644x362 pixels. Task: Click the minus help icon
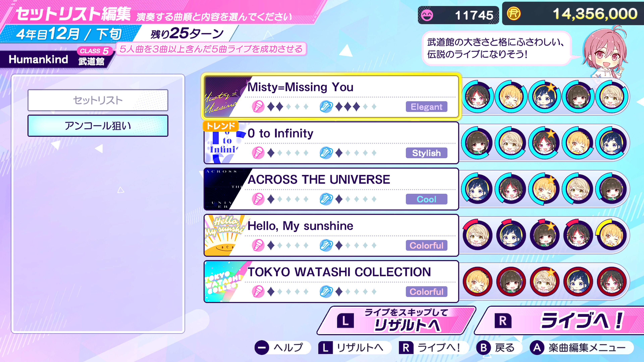coord(261,348)
